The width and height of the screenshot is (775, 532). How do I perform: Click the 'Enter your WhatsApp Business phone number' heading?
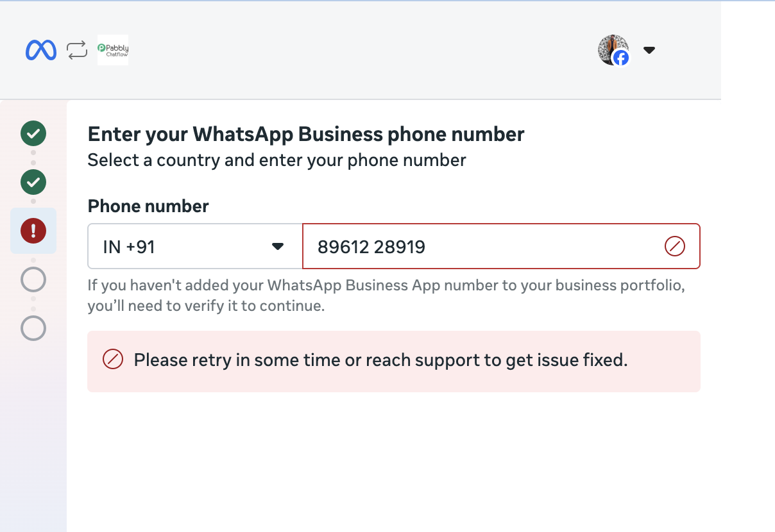click(x=306, y=134)
